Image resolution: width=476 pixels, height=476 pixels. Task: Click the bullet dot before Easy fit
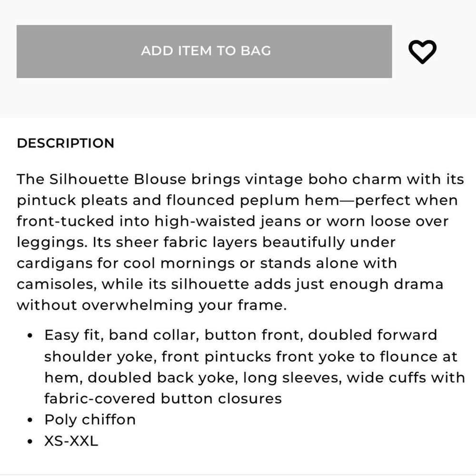coord(30,336)
